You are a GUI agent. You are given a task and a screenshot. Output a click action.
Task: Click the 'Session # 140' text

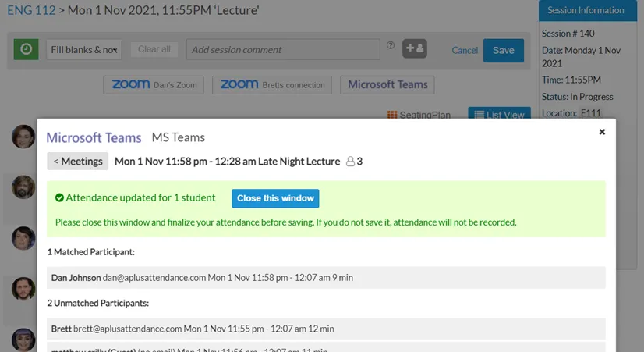tap(568, 34)
